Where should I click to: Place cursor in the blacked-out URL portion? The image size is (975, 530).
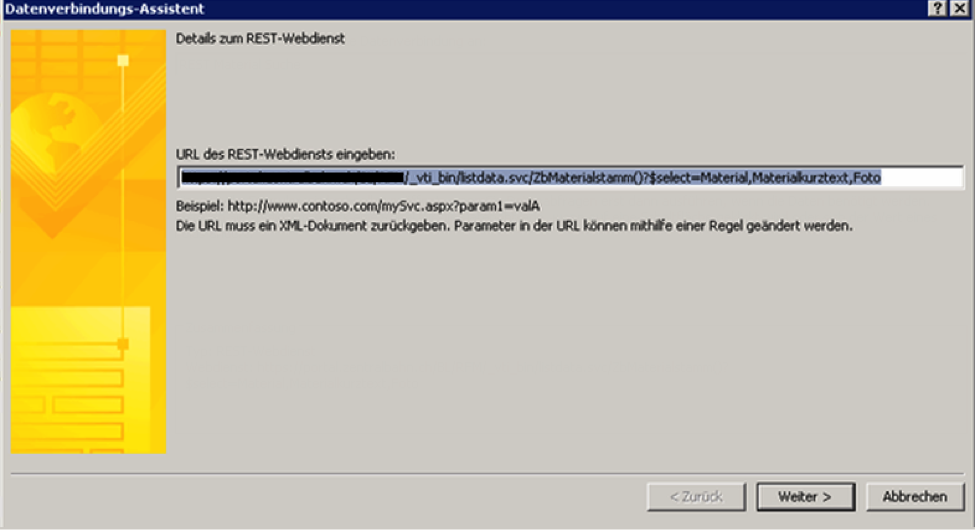(292, 178)
